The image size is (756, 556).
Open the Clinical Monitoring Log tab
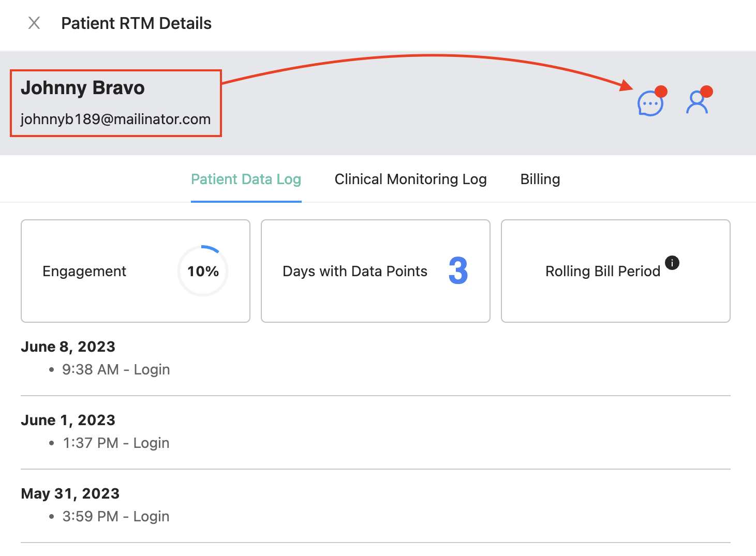(x=411, y=179)
